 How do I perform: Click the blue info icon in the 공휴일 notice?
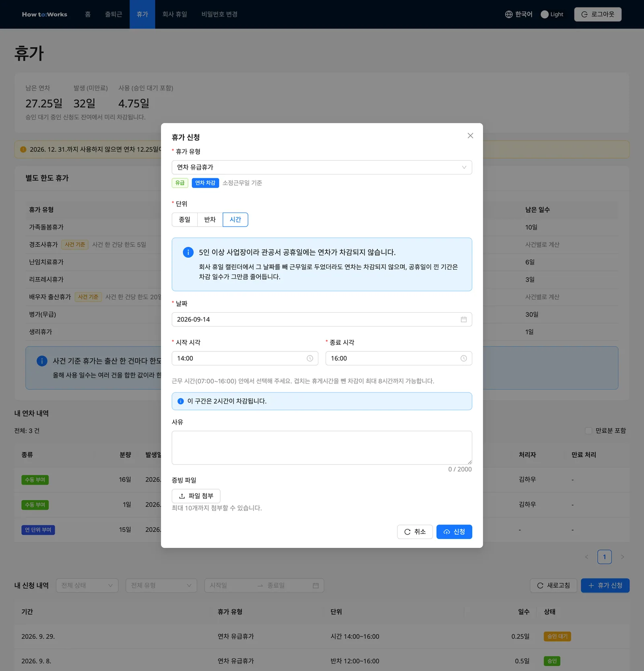click(188, 252)
